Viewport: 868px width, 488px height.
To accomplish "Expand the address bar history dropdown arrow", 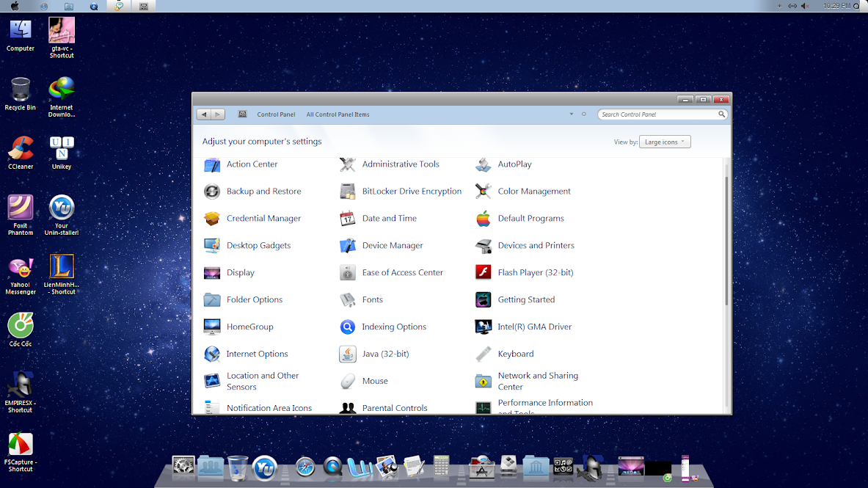I will pos(572,114).
